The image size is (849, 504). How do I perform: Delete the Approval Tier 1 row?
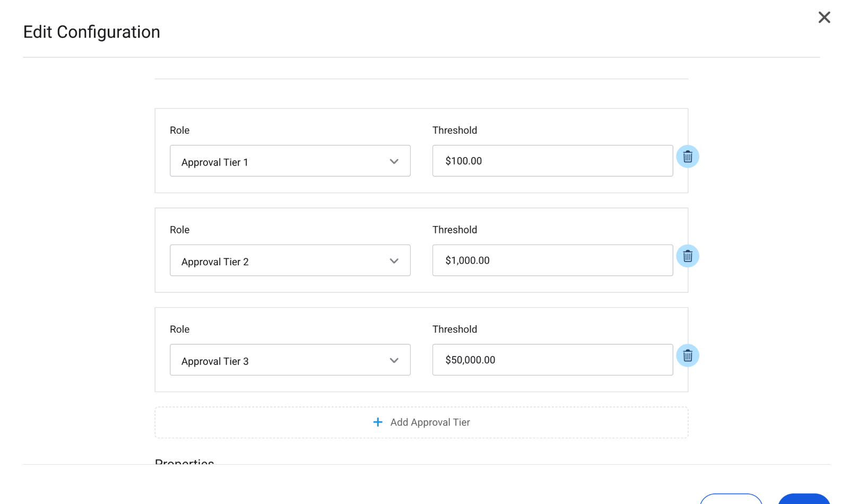(x=687, y=157)
